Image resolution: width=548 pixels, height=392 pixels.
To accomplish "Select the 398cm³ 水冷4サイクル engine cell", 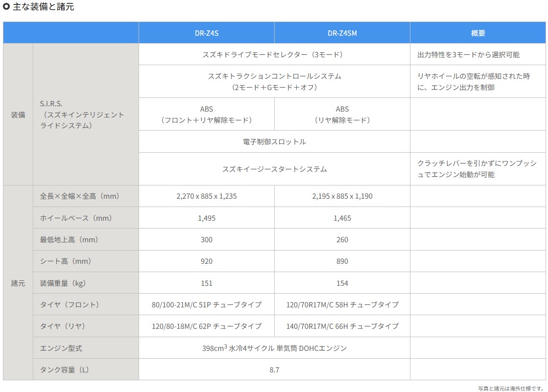I will click(274, 348).
